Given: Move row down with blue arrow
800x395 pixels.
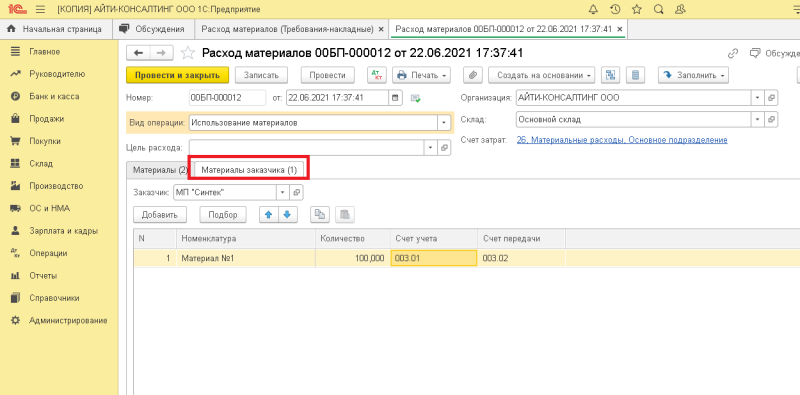Looking at the screenshot, I should point(287,215).
